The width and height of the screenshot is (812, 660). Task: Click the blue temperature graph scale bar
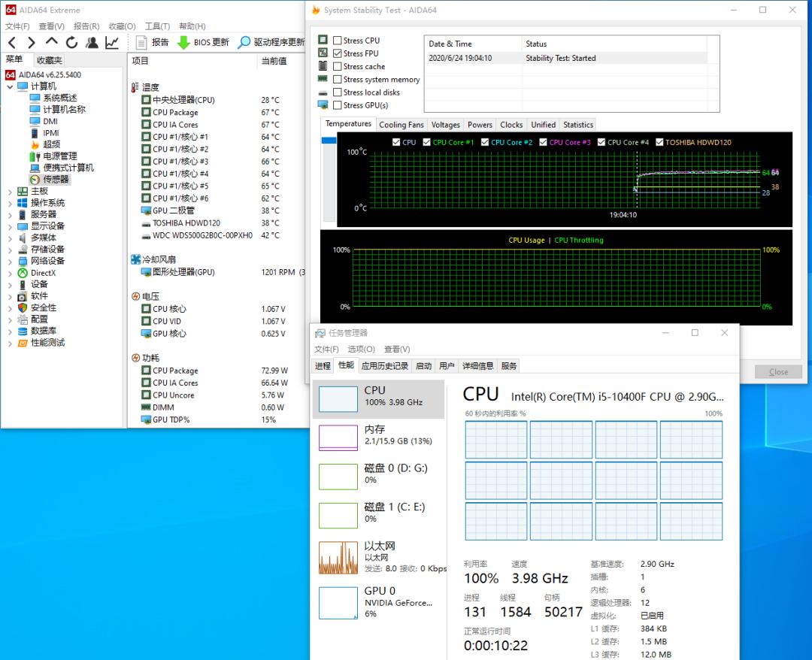[x=329, y=141]
